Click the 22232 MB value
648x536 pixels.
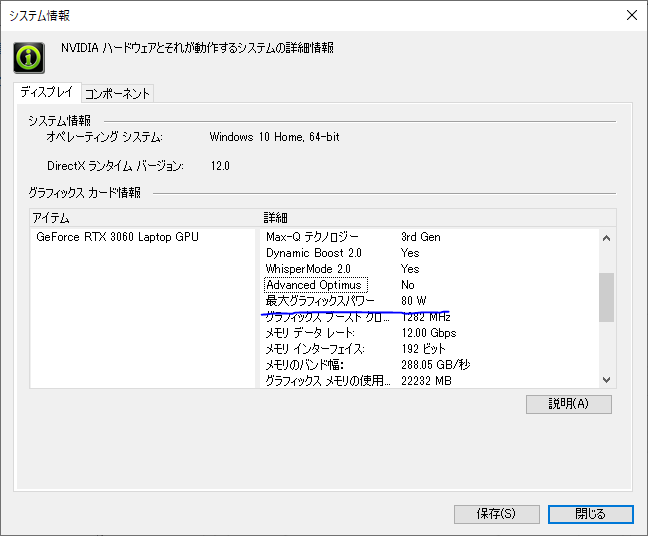pyautogui.click(x=426, y=381)
